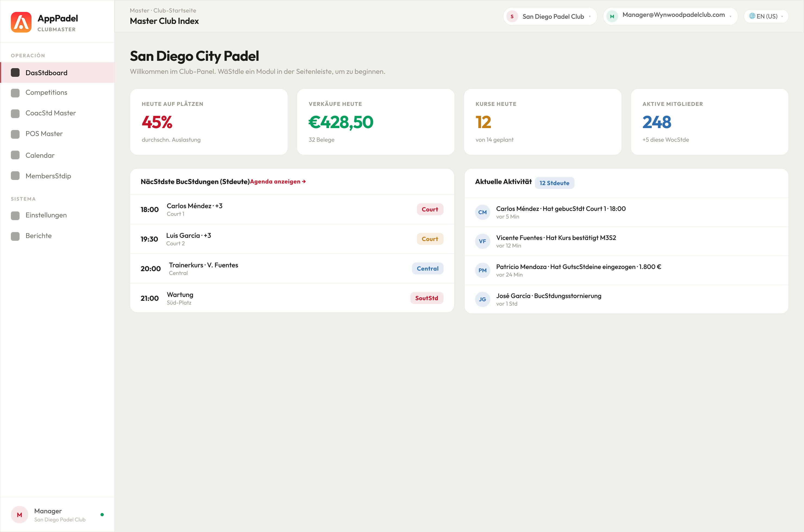Click the San Diego City Padel heading
The width and height of the screenshot is (804, 532).
coord(194,56)
